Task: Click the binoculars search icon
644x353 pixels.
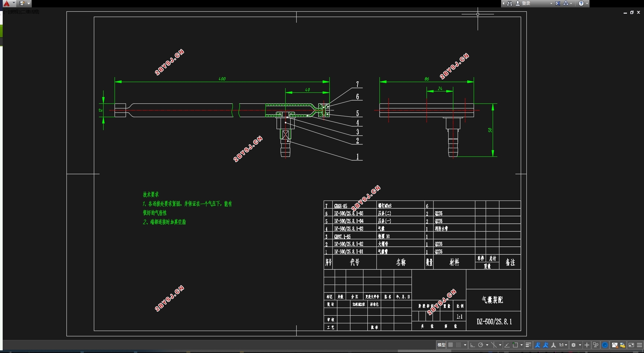Action: point(510,3)
